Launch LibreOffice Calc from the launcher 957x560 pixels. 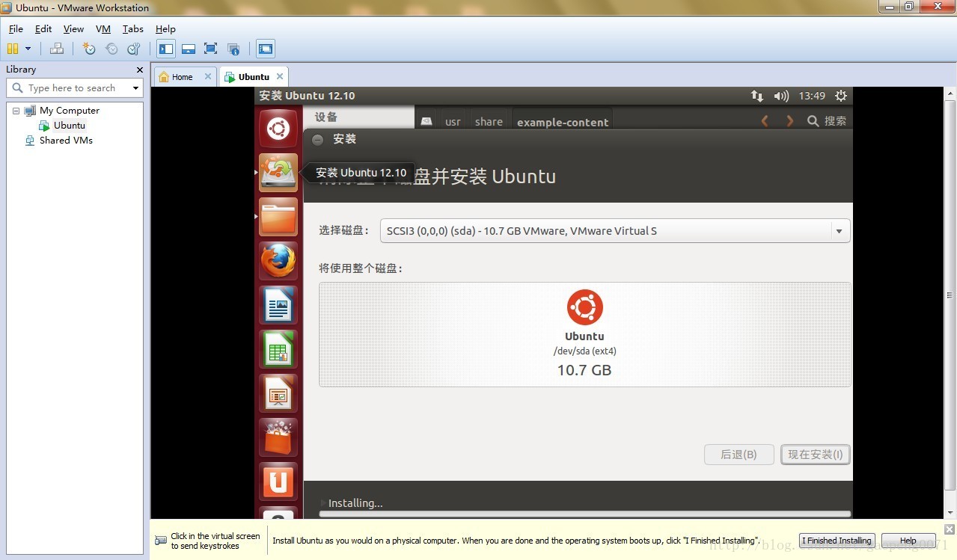click(278, 349)
